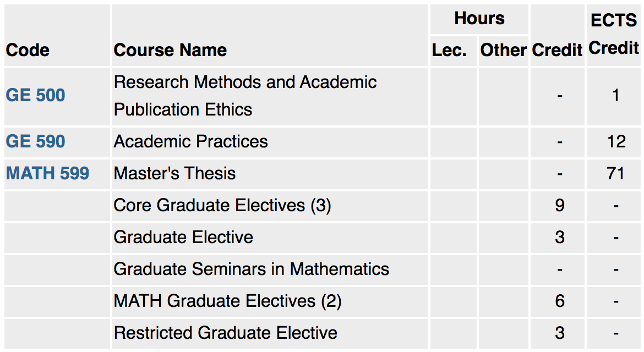Open the MATH 599 course link
The height and width of the screenshot is (352, 644).
(48, 173)
